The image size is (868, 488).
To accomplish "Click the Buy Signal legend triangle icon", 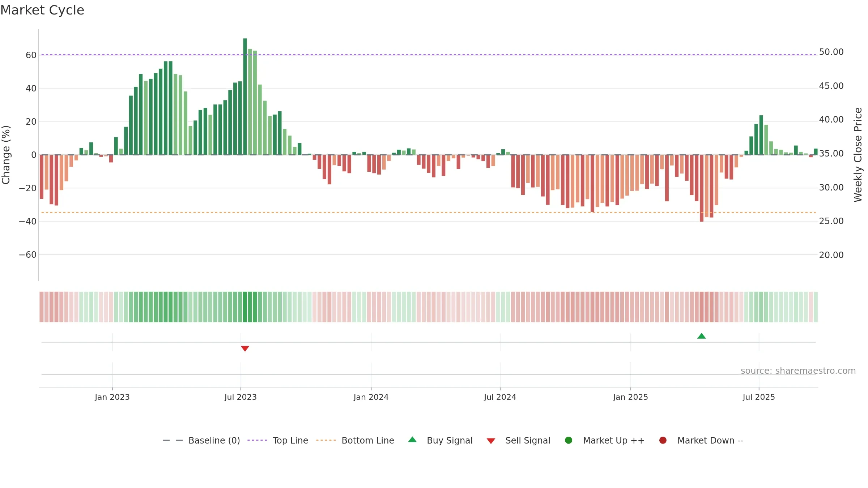I will click(x=412, y=440).
